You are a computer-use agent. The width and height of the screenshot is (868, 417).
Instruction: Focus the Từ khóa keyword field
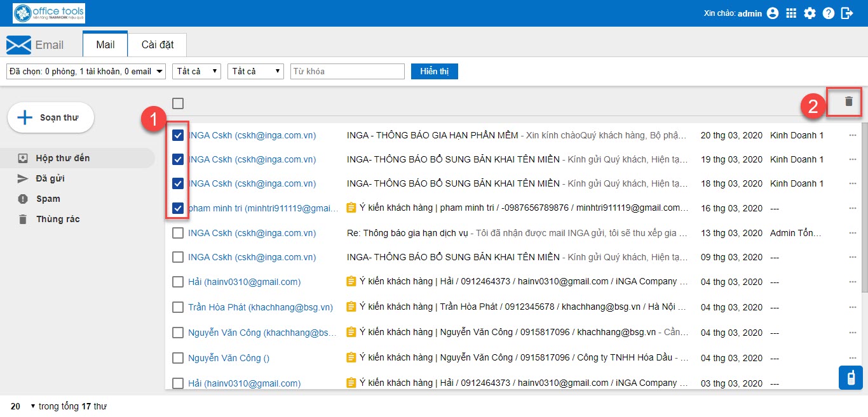pyautogui.click(x=348, y=72)
